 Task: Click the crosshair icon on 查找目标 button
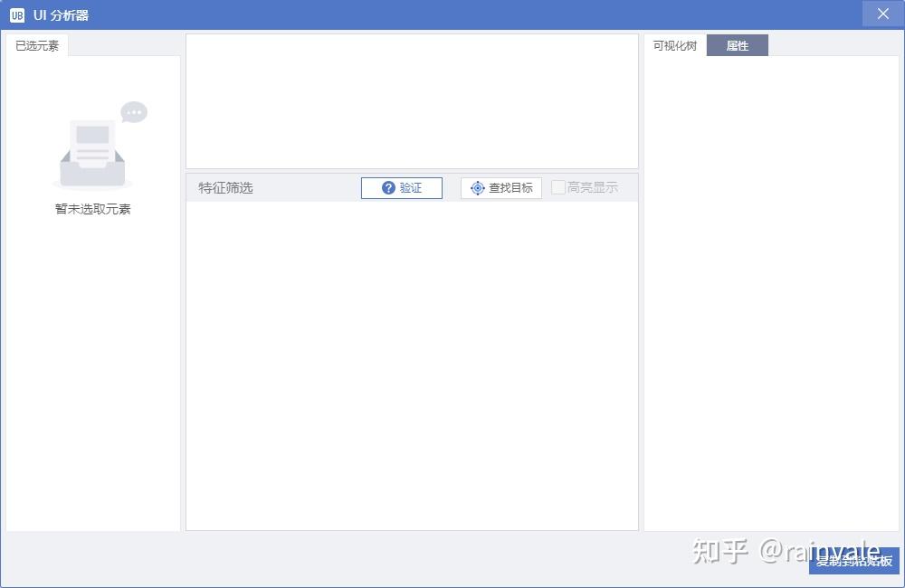477,187
